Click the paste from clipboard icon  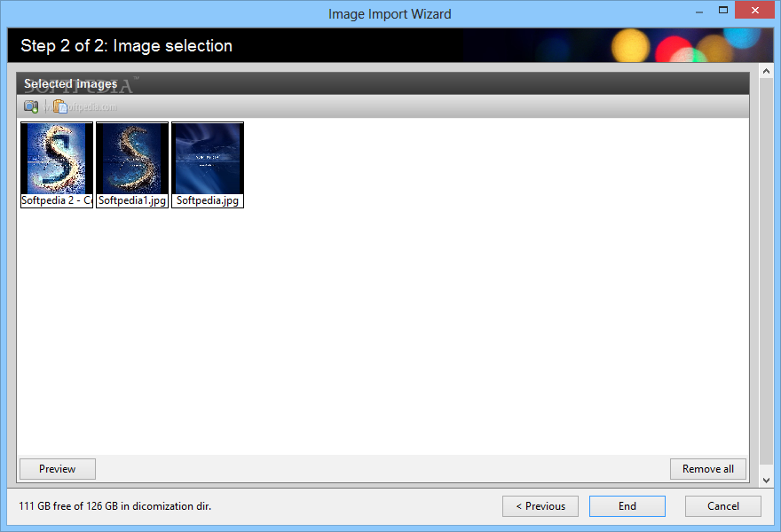[60, 106]
